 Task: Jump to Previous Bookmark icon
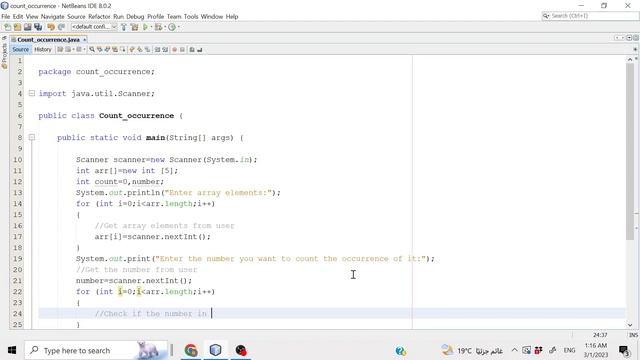coord(131,49)
